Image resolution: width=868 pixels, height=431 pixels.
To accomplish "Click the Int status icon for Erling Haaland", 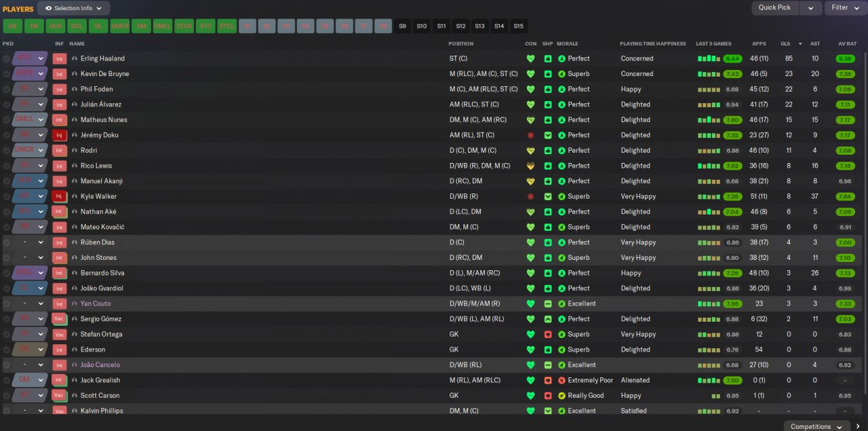I will 60,58.
